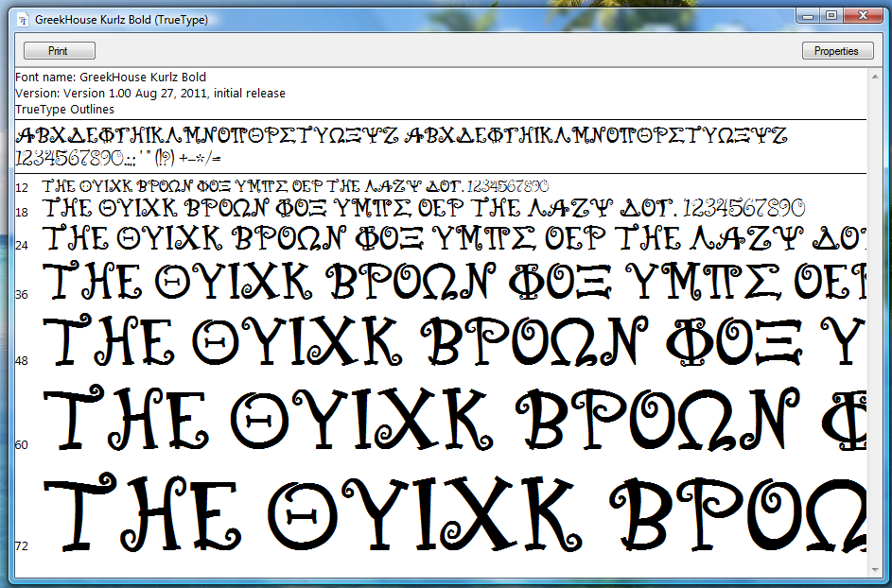
Task: Click the size 36 sample label
Action: coord(22,295)
